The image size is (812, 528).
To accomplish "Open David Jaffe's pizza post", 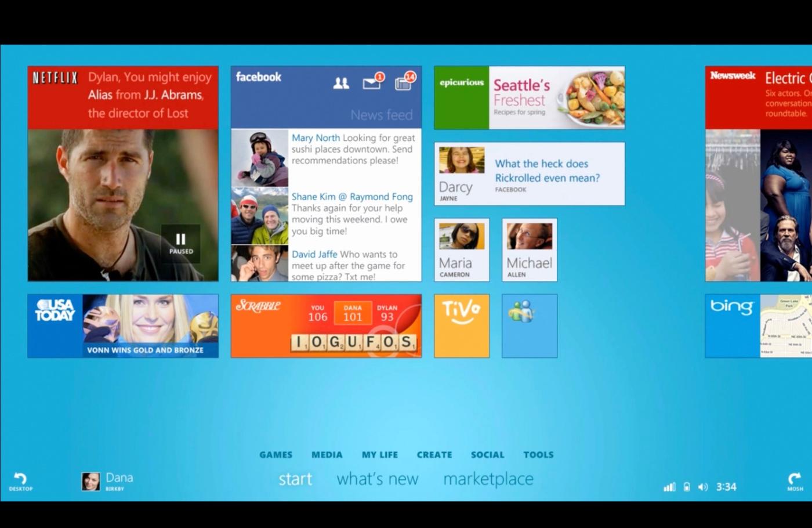I will tap(349, 266).
